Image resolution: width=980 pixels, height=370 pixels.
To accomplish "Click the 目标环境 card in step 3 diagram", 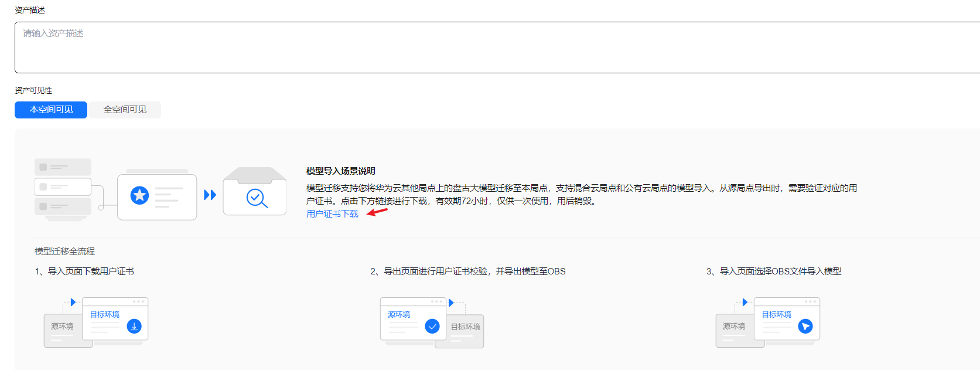I will coord(787,318).
